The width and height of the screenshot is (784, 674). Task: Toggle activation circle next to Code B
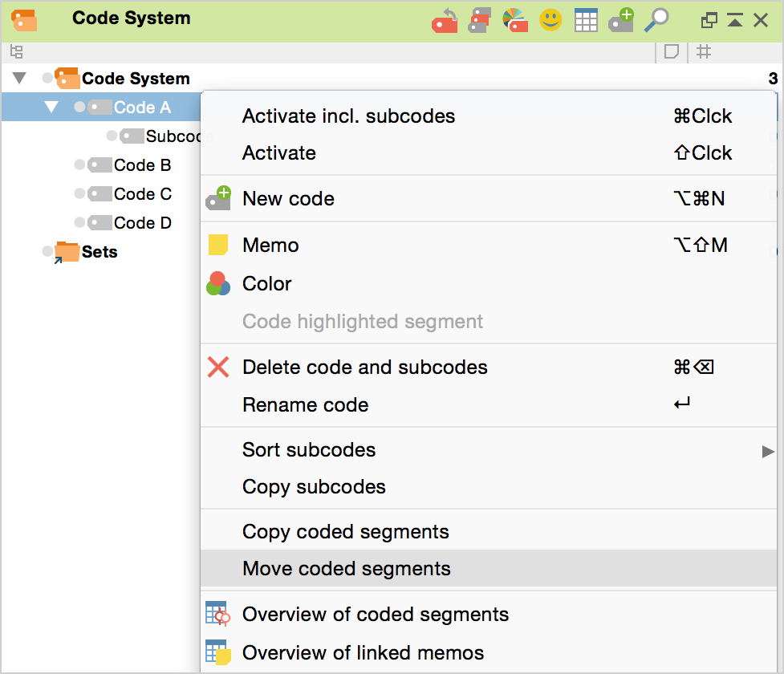click(x=79, y=165)
